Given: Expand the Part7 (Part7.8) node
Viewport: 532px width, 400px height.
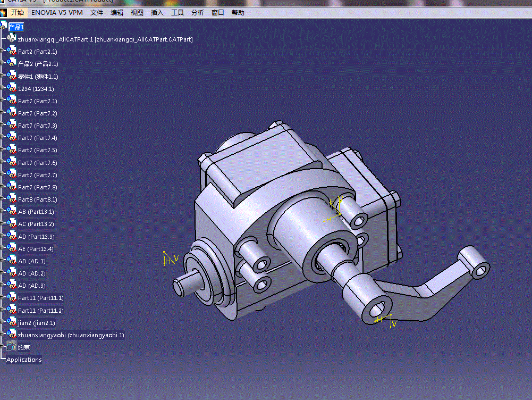Looking at the screenshot, I should pos(2,187).
